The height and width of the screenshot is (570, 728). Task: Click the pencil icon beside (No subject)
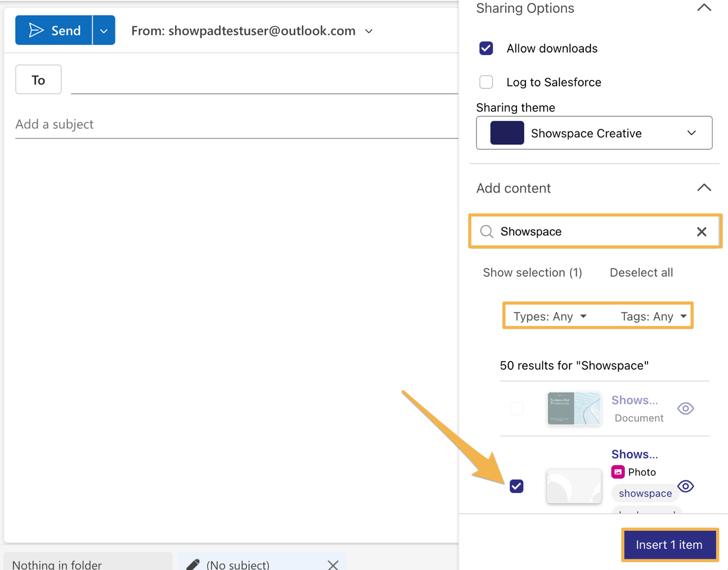pyautogui.click(x=192, y=564)
